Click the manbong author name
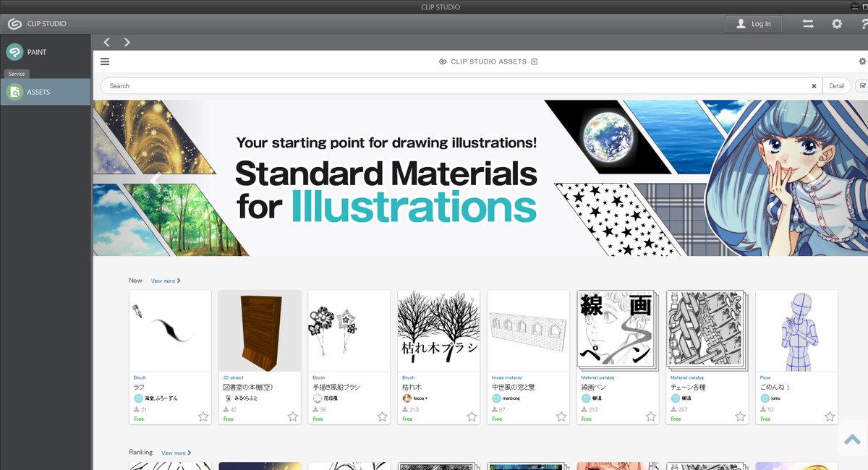Image resolution: width=868 pixels, height=470 pixels. click(511, 398)
